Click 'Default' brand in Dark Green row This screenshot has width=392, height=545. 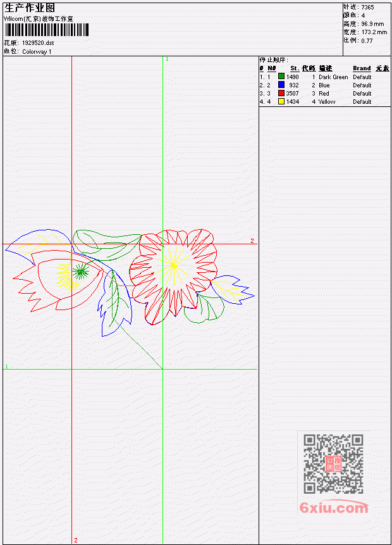coord(362,77)
